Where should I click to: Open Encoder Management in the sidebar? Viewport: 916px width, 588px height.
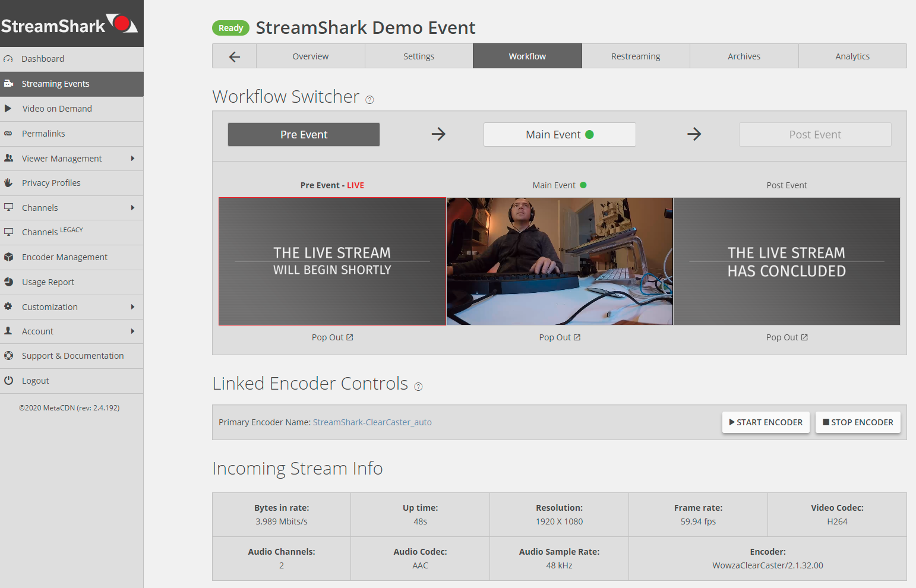(x=72, y=257)
